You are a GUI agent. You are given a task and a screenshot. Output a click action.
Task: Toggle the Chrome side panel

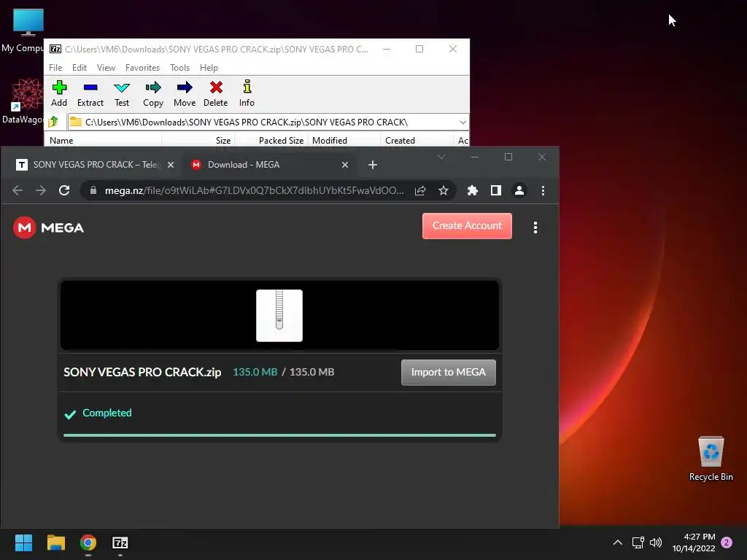(496, 190)
